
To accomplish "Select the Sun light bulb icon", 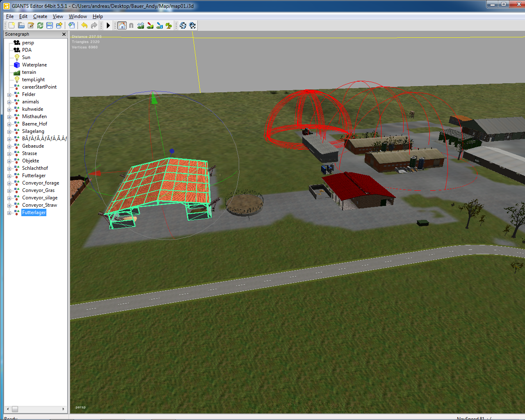I will coord(17,57).
